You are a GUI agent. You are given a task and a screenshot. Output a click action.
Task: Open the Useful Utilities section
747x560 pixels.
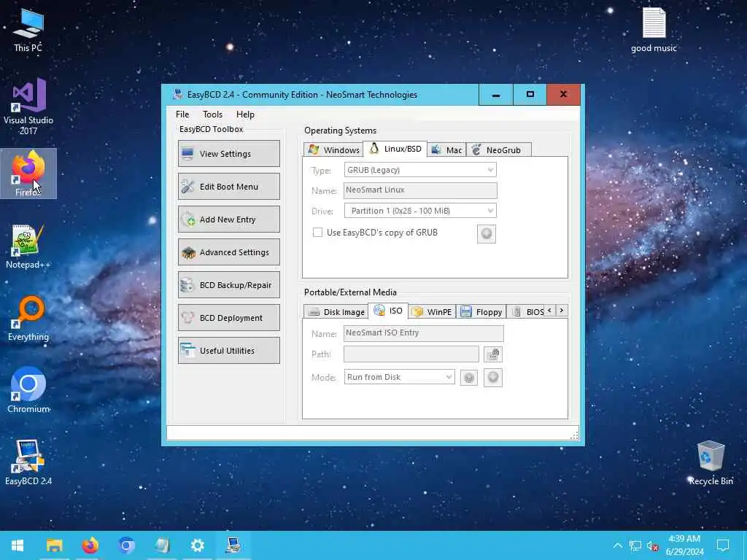228,351
